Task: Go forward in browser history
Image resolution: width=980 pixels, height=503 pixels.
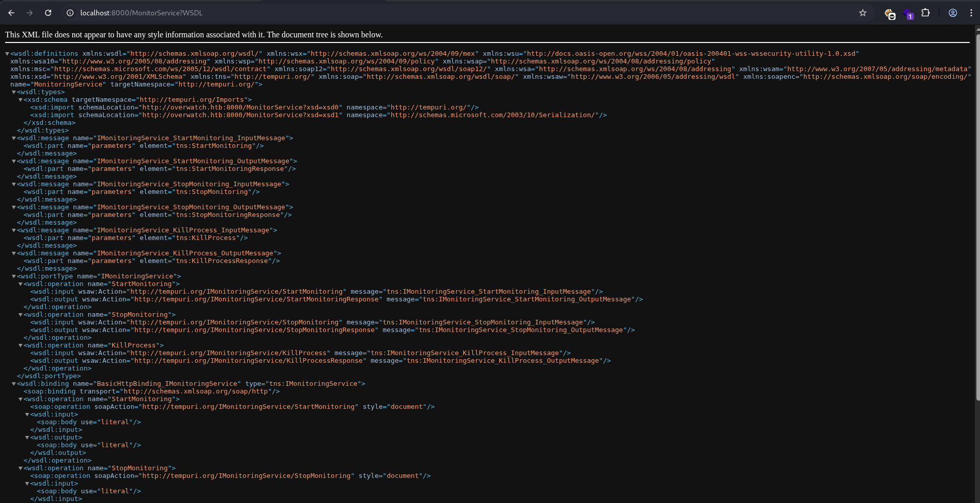Action: (x=30, y=13)
